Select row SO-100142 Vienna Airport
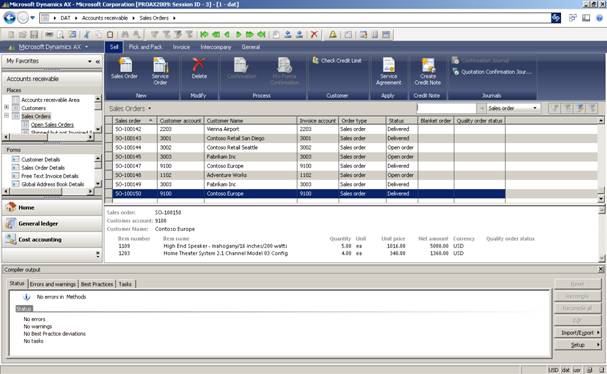Viewport: 607px width, 374px height. tap(309, 129)
